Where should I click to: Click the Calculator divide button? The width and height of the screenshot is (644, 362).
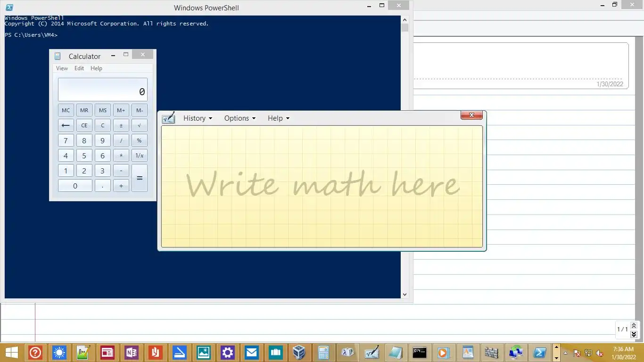[121, 140]
